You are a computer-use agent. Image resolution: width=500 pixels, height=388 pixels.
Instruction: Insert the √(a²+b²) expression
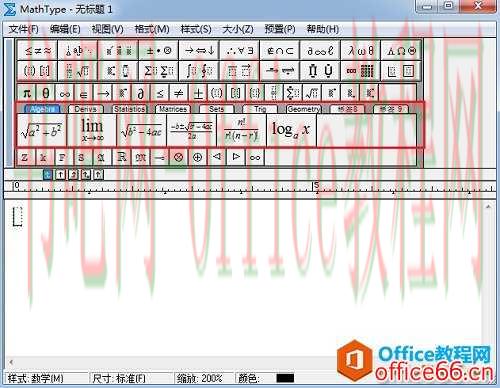pos(41,130)
